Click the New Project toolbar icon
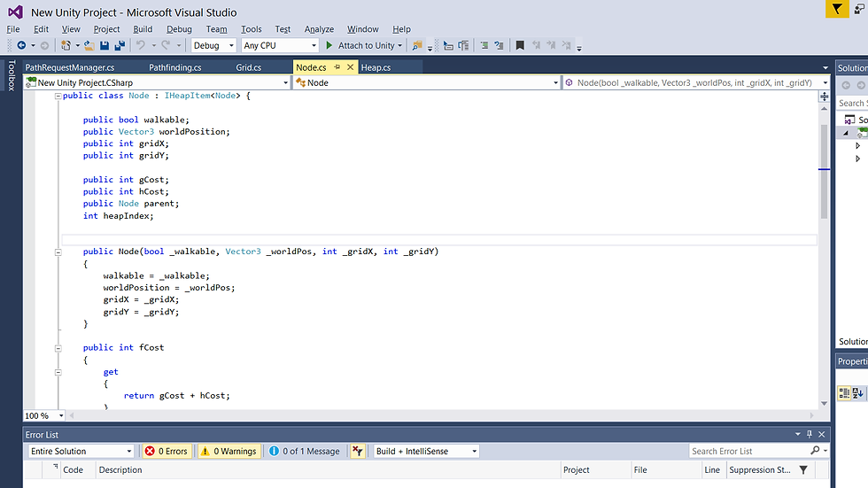This screenshot has width=868, height=488. point(66,45)
